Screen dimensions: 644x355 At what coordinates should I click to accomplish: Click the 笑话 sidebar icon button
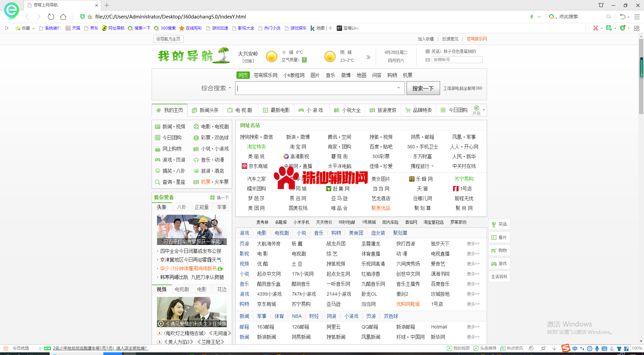point(499,224)
